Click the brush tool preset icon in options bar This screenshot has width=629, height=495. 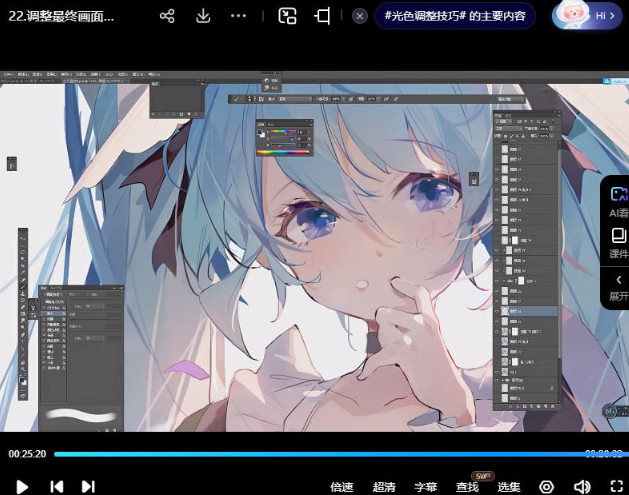tap(237, 99)
